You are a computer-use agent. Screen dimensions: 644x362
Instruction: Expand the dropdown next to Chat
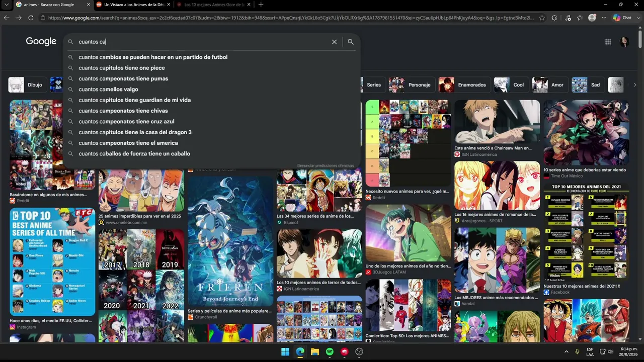pos(638,18)
